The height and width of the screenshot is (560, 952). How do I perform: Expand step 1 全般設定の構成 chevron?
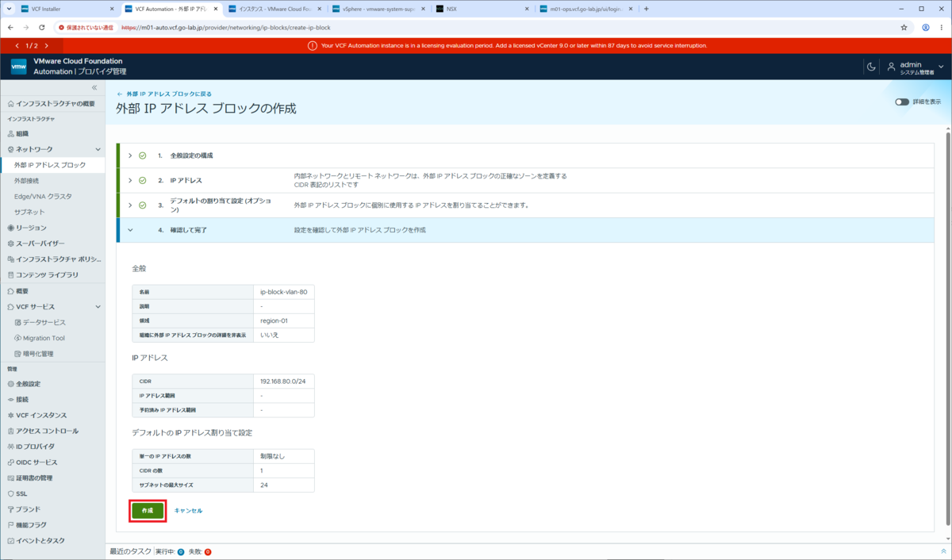(x=130, y=155)
